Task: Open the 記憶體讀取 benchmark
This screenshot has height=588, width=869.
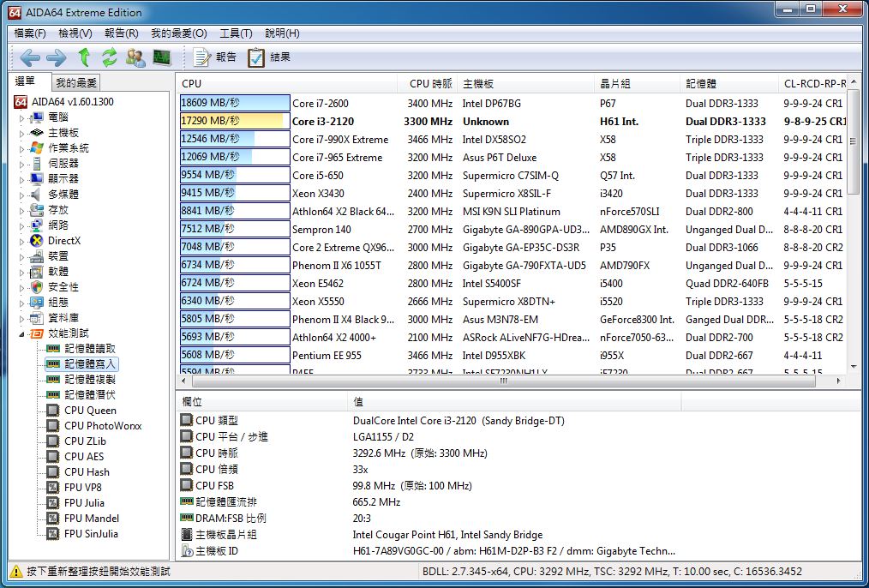Action: pos(81,349)
